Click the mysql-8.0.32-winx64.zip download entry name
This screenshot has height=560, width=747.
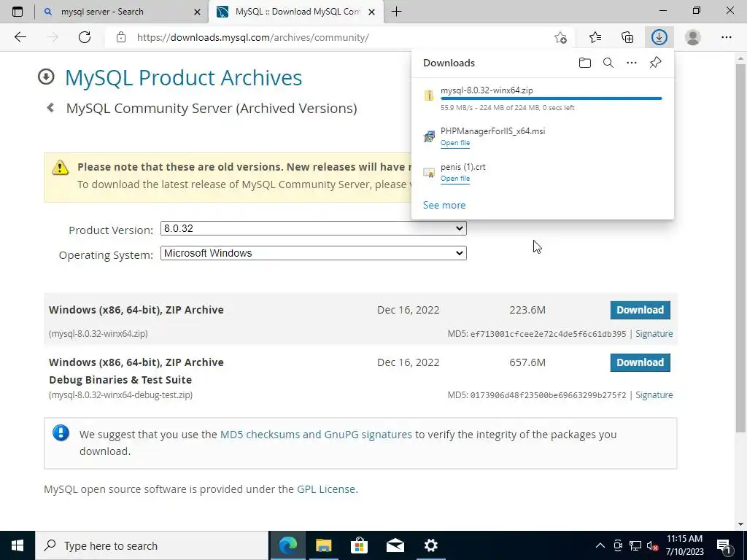click(x=487, y=90)
